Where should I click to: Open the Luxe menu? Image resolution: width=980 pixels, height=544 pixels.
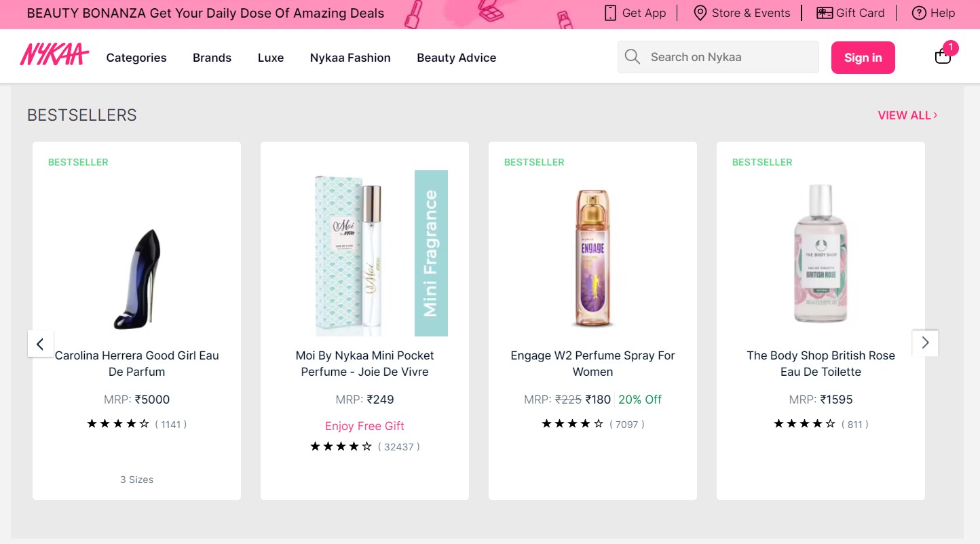(x=271, y=58)
